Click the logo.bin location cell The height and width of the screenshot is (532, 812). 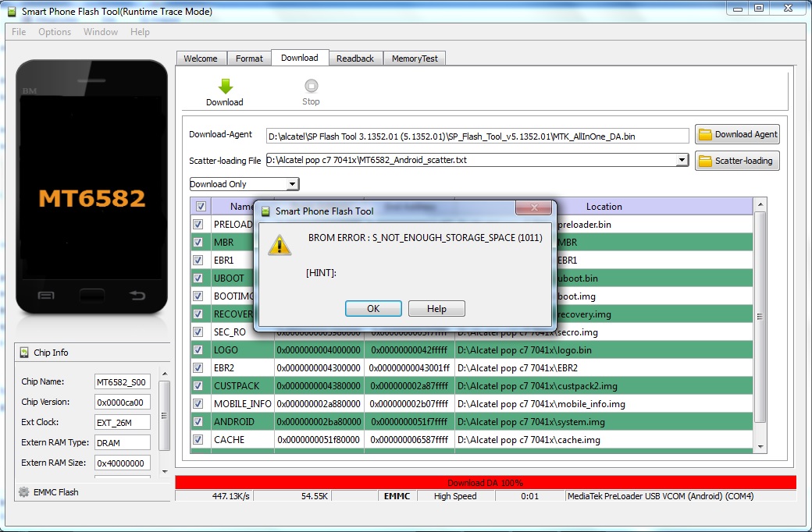pyautogui.click(x=604, y=349)
